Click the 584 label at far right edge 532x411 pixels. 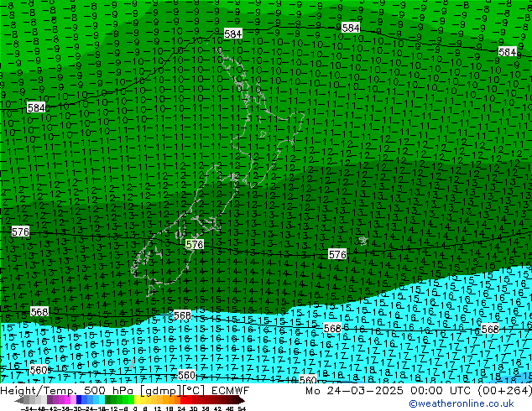coord(508,52)
